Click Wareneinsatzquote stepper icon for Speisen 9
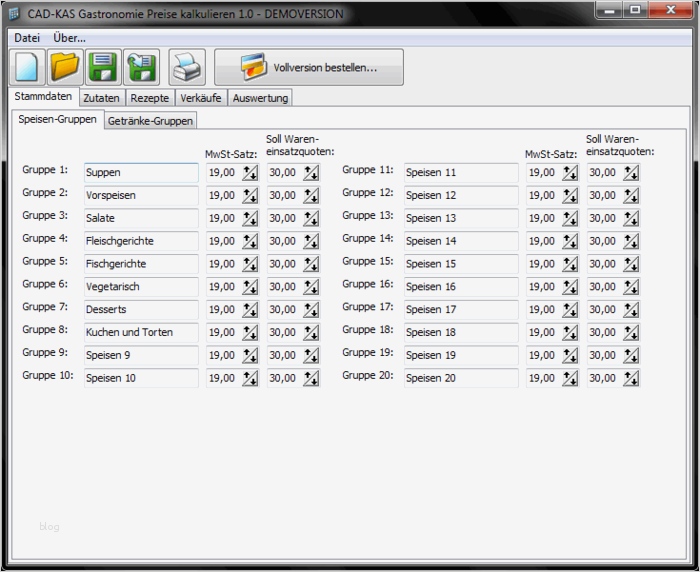The width and height of the screenshot is (700, 572). 311,355
